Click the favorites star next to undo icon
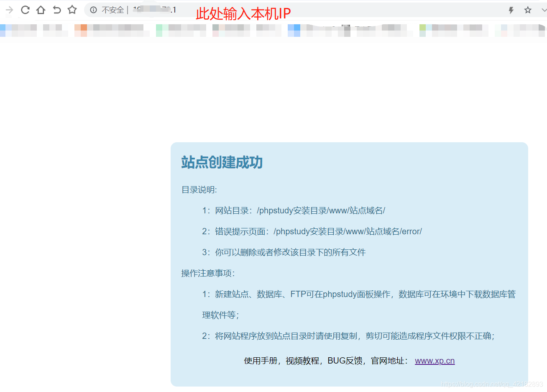Viewport: 547px width, 392px height. 72,10
